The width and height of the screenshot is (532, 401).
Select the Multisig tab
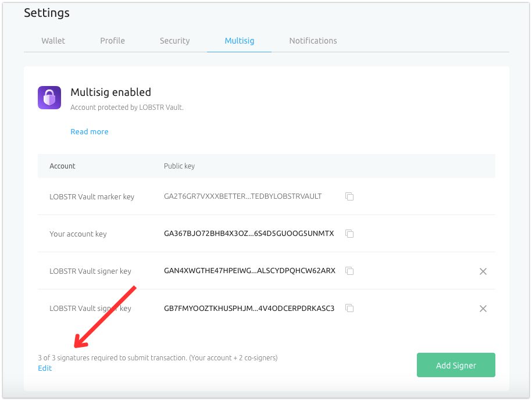coord(240,41)
